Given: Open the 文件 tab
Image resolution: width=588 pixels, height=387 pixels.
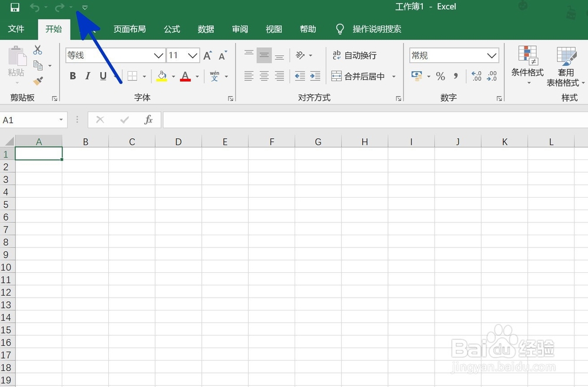Looking at the screenshot, I should pos(16,29).
